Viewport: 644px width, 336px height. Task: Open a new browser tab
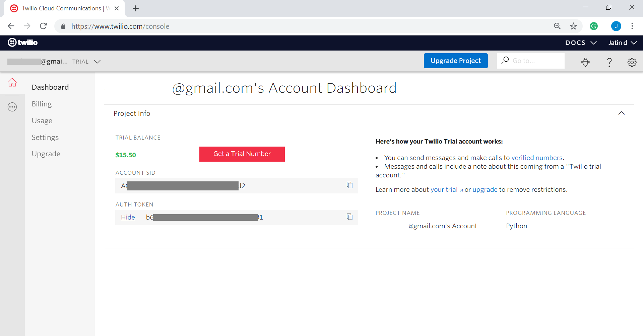136,8
